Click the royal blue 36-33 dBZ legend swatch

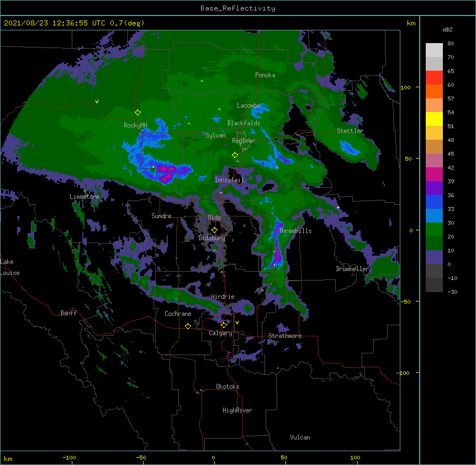click(434, 202)
